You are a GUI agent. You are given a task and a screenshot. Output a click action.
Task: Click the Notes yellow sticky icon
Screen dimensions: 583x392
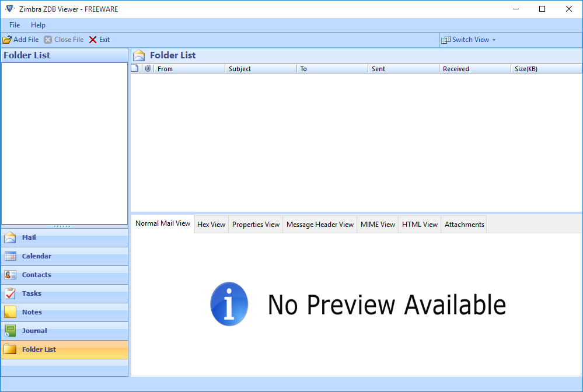coord(10,311)
